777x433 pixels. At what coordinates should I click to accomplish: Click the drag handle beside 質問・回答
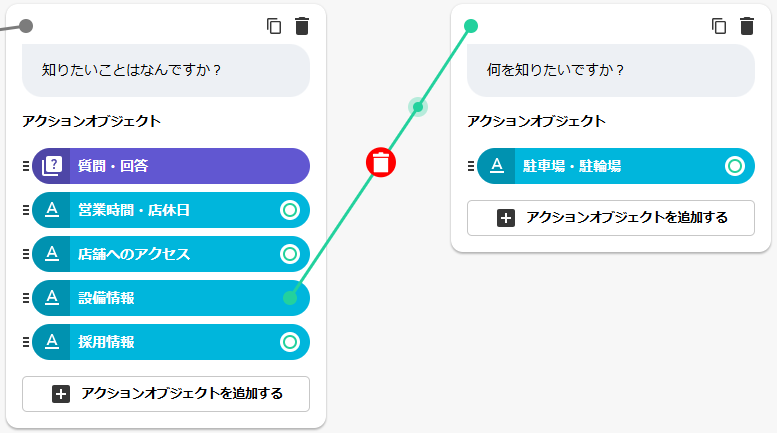point(26,166)
